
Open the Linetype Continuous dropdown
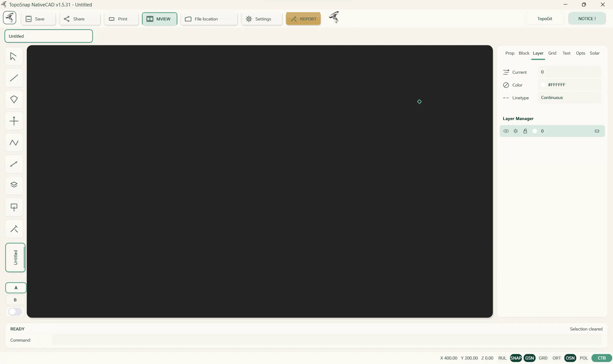tap(570, 98)
